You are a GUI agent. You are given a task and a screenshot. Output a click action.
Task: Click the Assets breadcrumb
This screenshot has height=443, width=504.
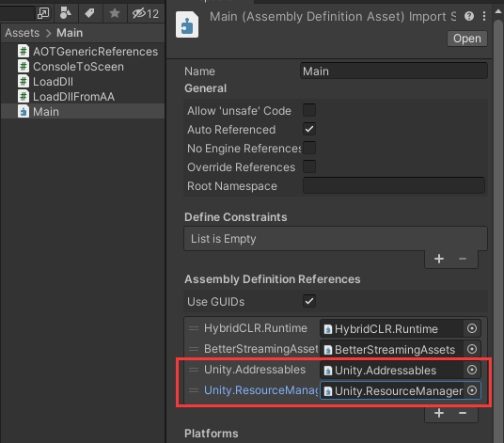tap(22, 33)
